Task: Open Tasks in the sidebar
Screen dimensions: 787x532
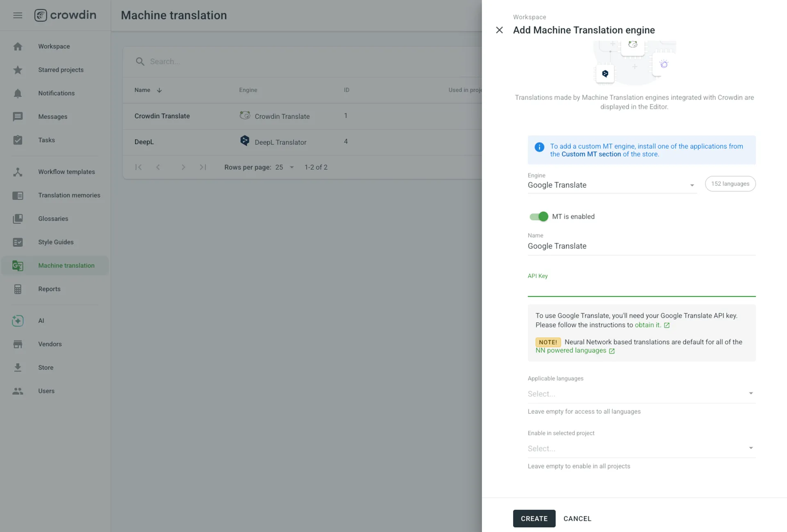Action: coord(46,140)
